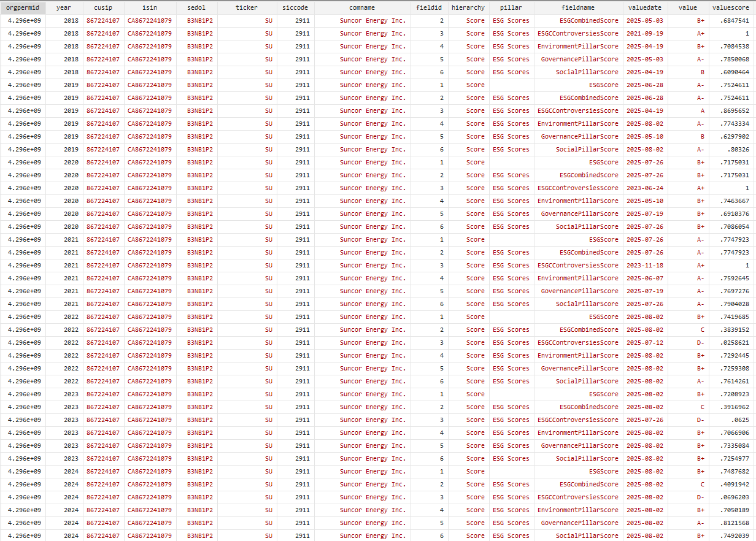Screen dimensions: 756x541
Task: Click the valuedate cell 2023-06-24
Action: point(645,188)
